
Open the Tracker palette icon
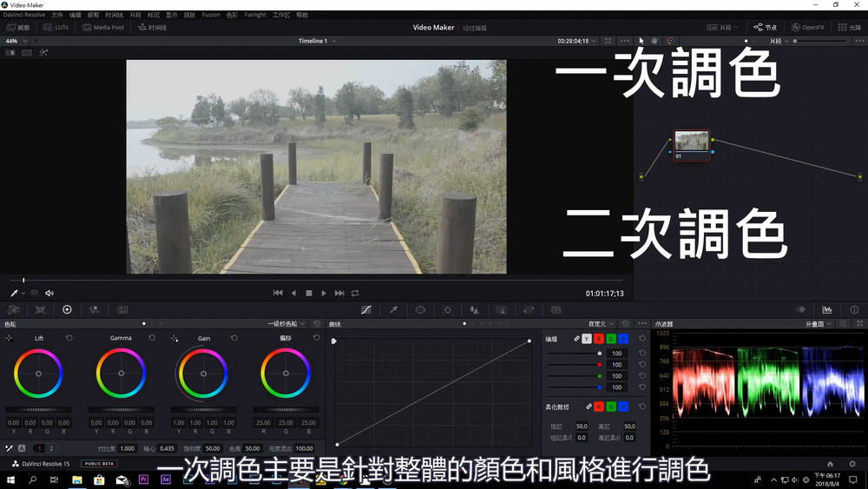click(447, 309)
